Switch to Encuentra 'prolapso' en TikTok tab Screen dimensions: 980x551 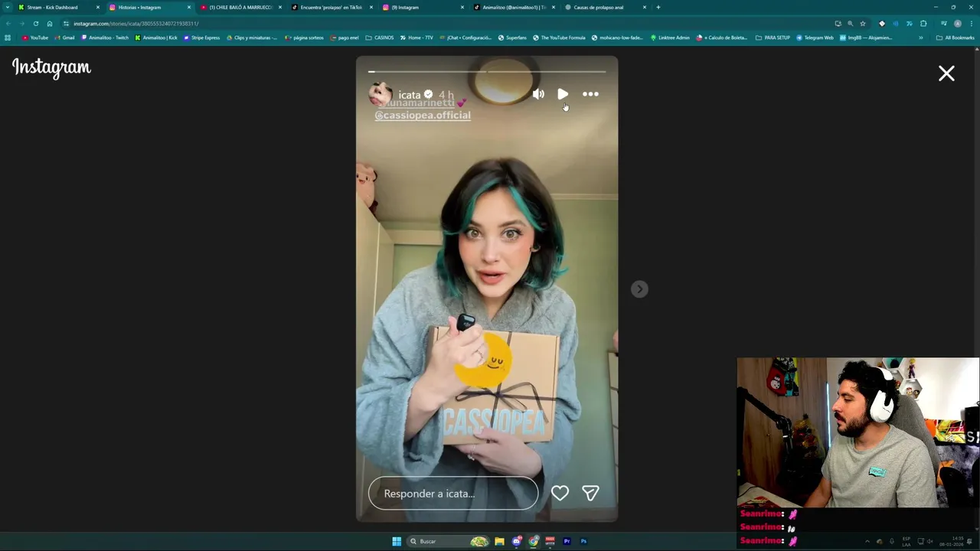pyautogui.click(x=332, y=7)
